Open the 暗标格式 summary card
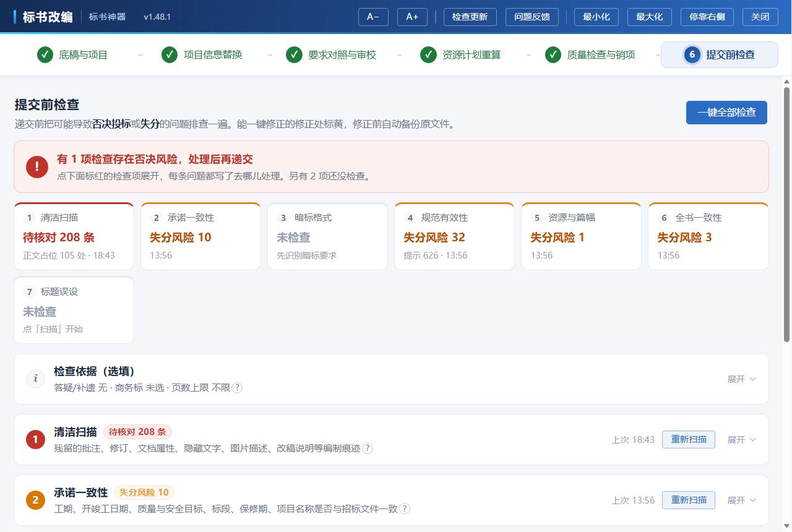The image size is (792, 532). click(x=327, y=236)
